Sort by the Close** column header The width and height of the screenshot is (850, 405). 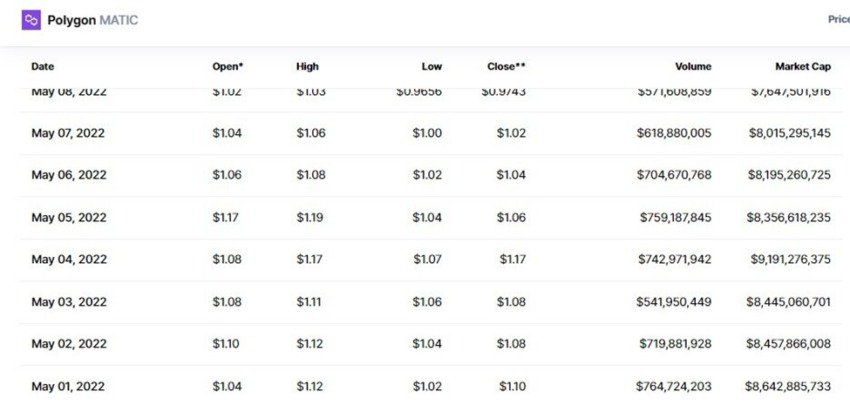506,67
